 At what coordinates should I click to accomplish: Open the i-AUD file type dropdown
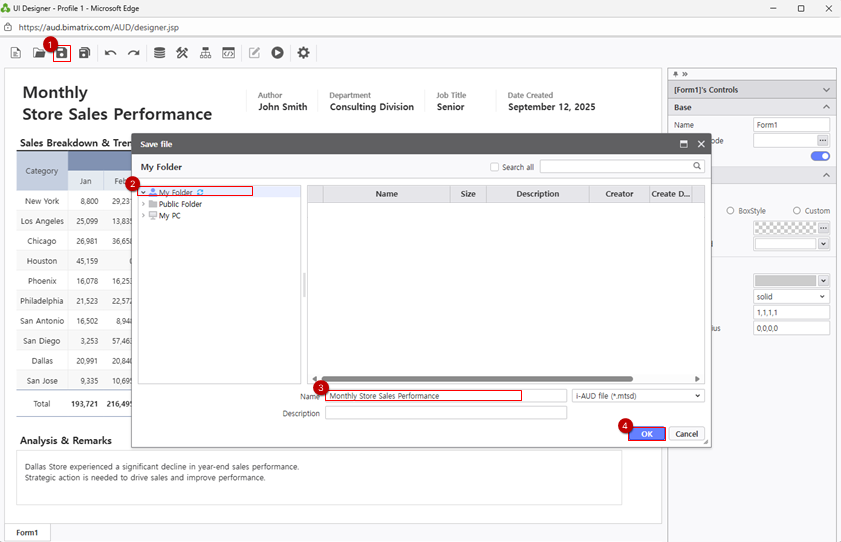tap(638, 396)
